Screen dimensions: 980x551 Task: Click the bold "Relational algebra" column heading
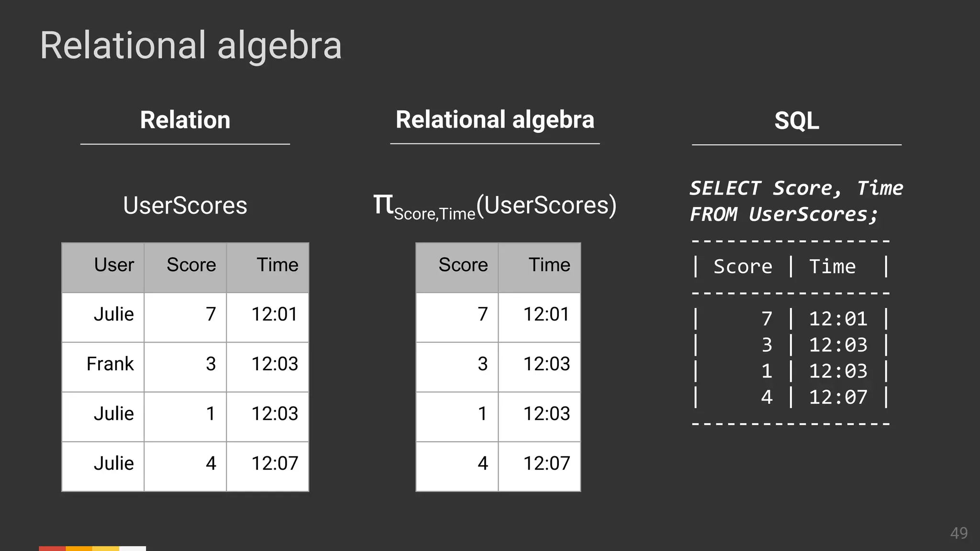tap(495, 120)
